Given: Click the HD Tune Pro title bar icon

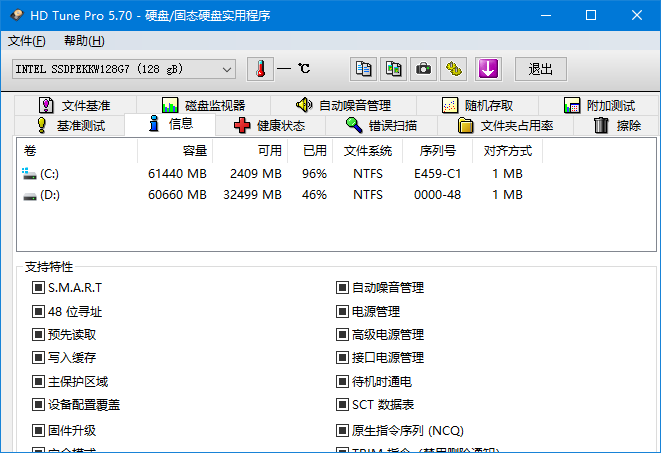Looking at the screenshot, I should pos(17,16).
